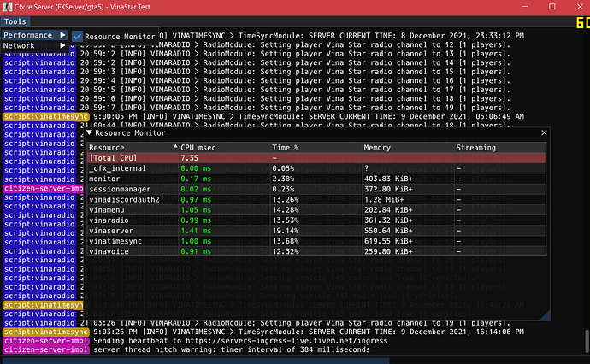Click the thread hitch warning log line
Image resolution: width=590 pixels, height=364 pixels.
[x=232, y=349]
